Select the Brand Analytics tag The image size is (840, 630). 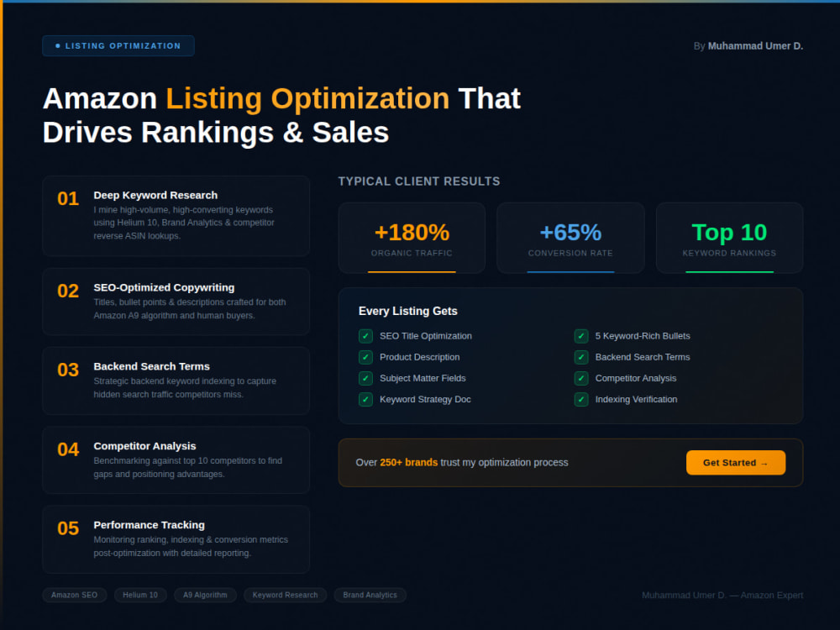click(x=370, y=596)
